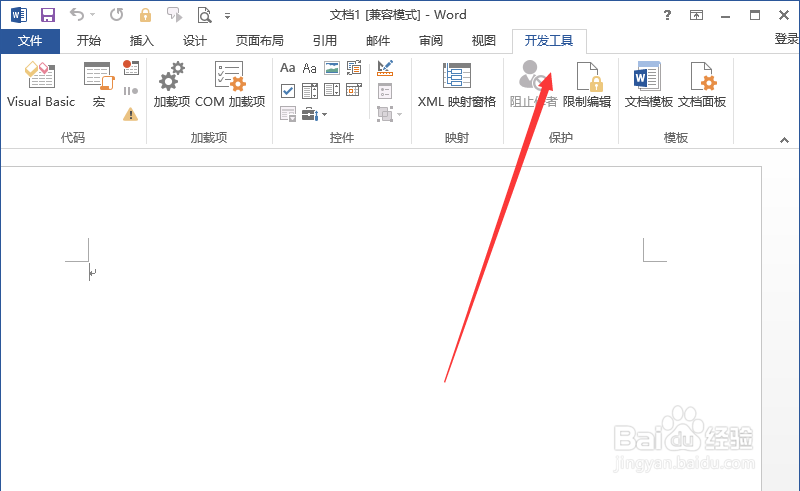Open the 宏 (Macros) dialog
Image resolution: width=800 pixels, height=491 pixels.
pos(99,84)
